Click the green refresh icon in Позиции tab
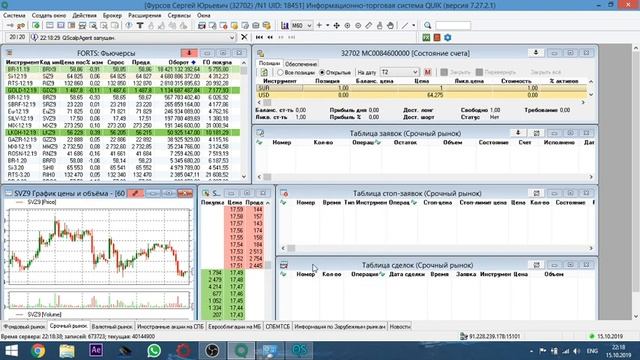 [x=264, y=72]
